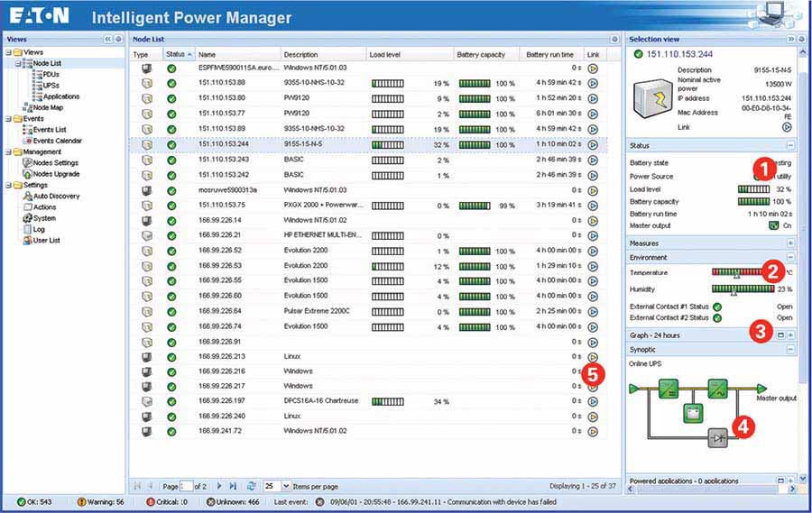Click battery block in Synoptic diagram
812x513 pixels.
693,413
